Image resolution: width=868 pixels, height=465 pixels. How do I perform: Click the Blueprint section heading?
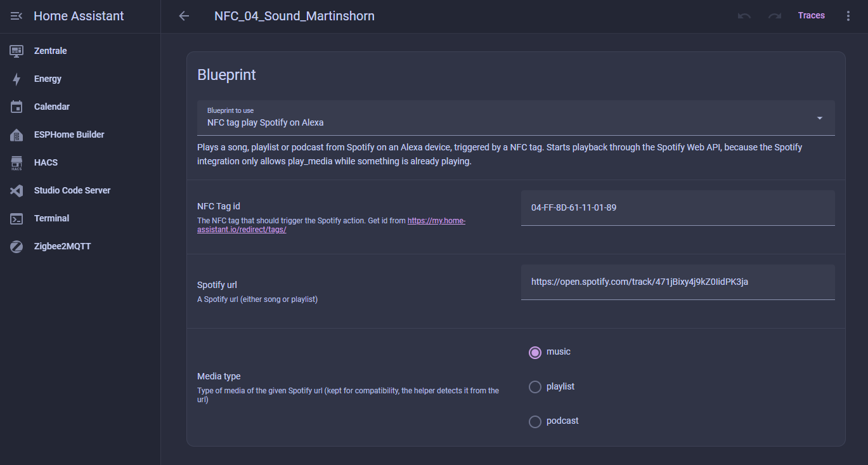point(226,75)
